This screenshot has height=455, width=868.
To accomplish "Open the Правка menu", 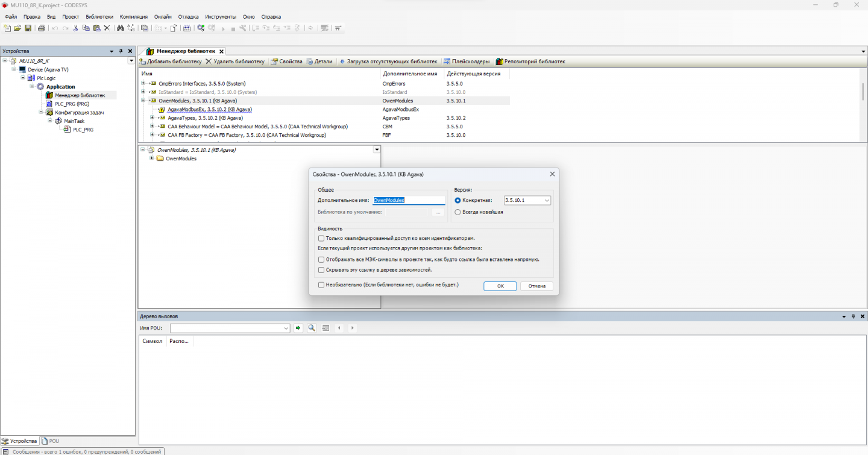I will [32, 17].
